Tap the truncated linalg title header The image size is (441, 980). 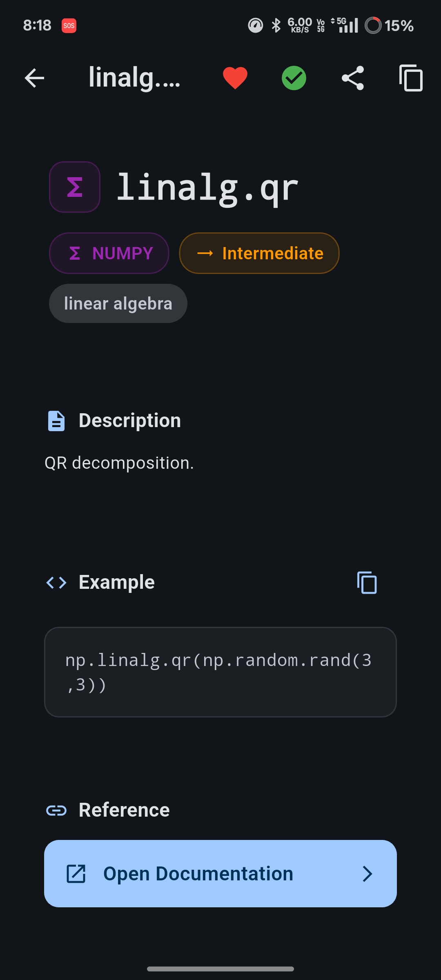[x=136, y=78]
